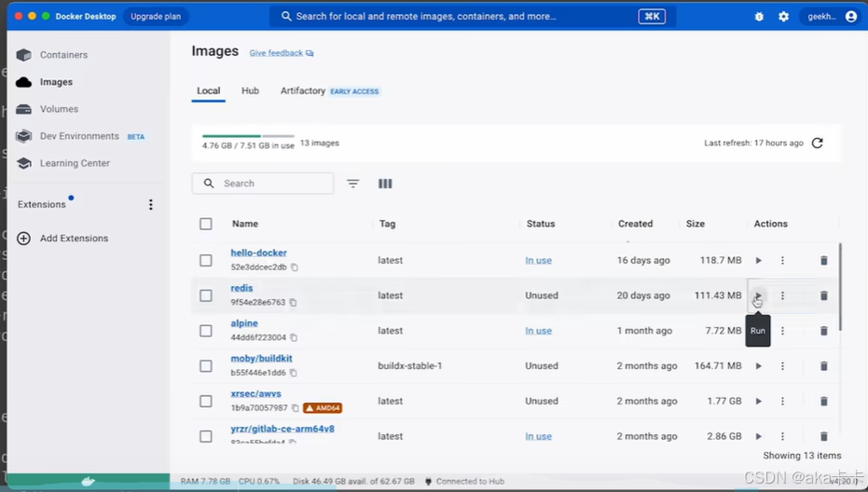Delete the xrsec/awvs image
The width and height of the screenshot is (868, 492).
tap(824, 402)
